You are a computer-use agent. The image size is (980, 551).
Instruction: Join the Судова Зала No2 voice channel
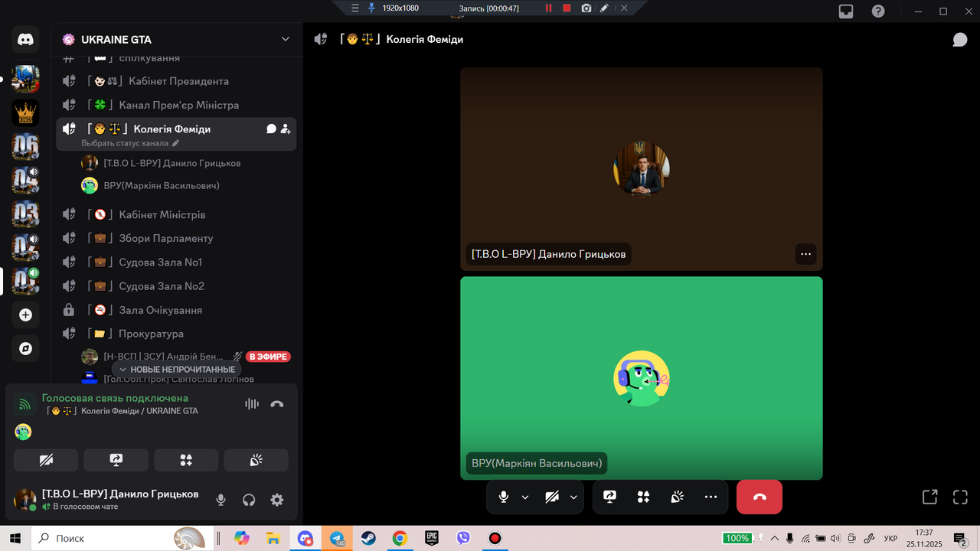[176, 286]
